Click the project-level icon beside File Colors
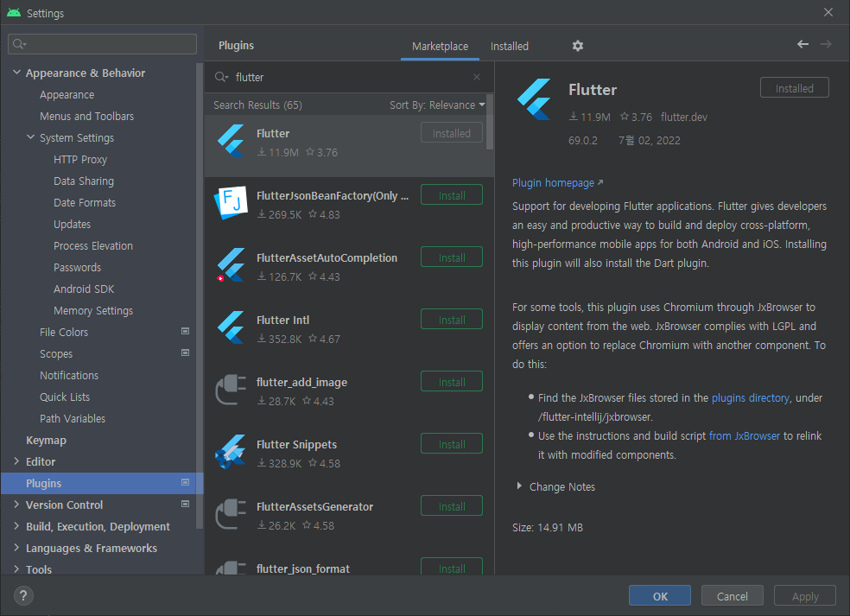 [185, 331]
